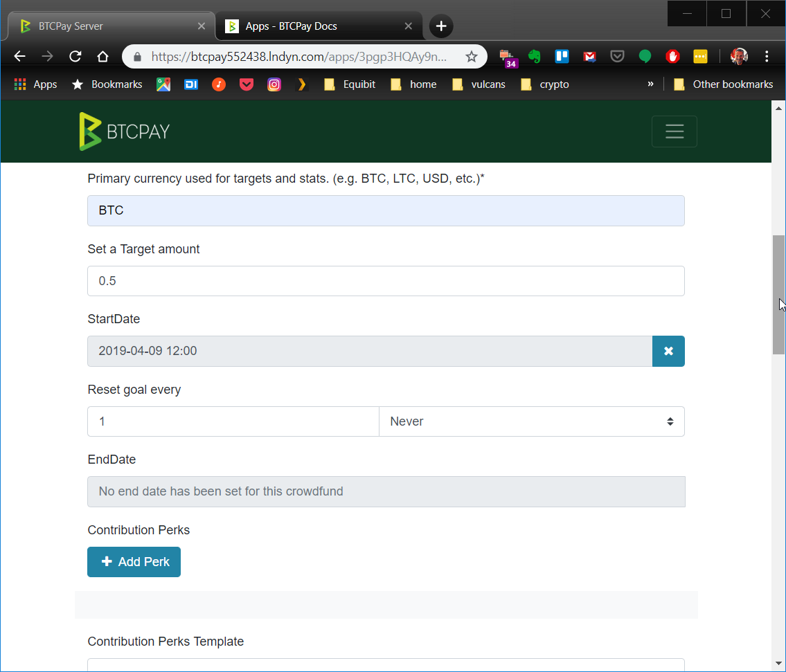Click the Reset goal every label
The image size is (786, 672).
[134, 390]
